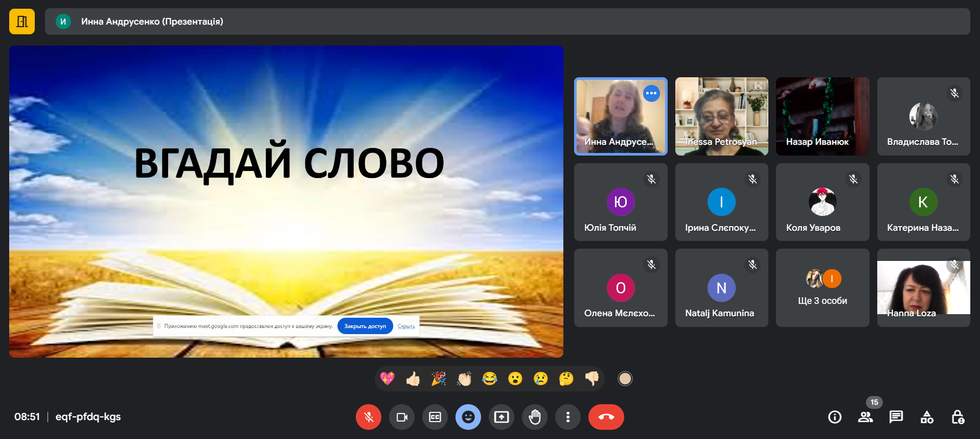The width and height of the screenshot is (980, 439).
Task: Choose the skin tone swatch for reactions
Action: [625, 379]
